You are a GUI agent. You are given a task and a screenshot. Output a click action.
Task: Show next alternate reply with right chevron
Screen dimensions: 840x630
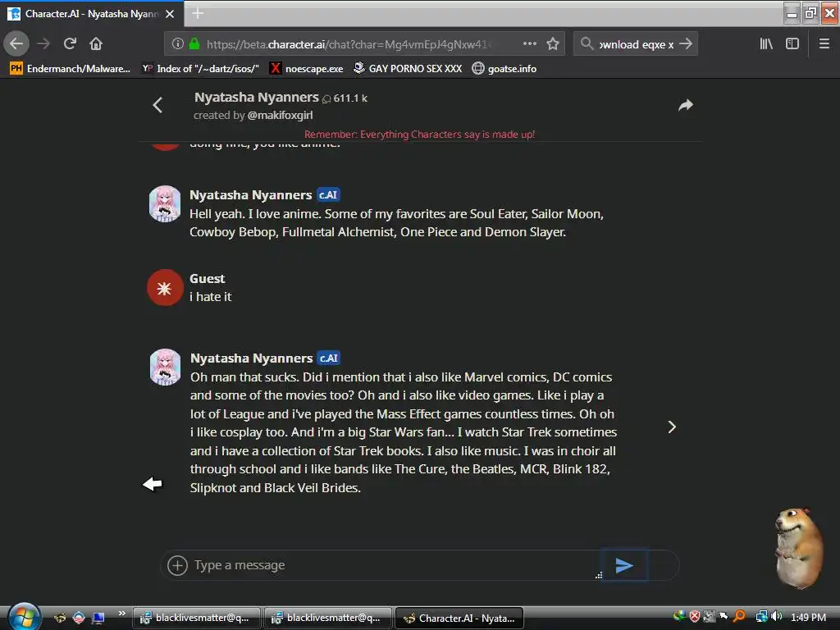tap(672, 427)
